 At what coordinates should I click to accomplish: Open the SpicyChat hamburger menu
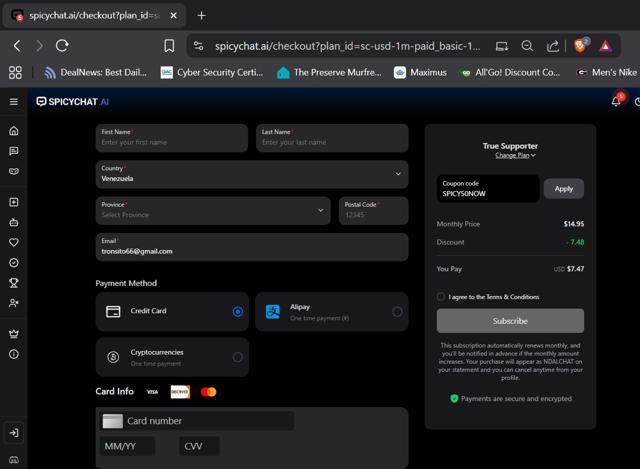tap(13, 102)
